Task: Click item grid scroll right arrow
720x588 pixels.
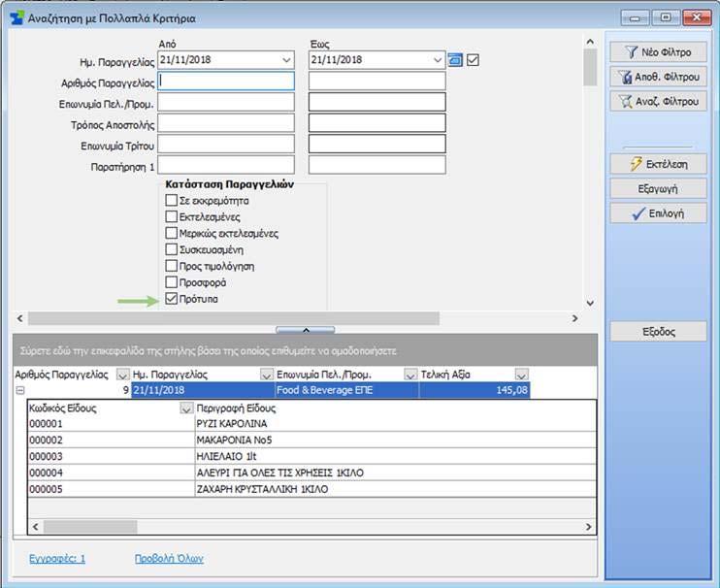Action: pyautogui.click(x=589, y=527)
